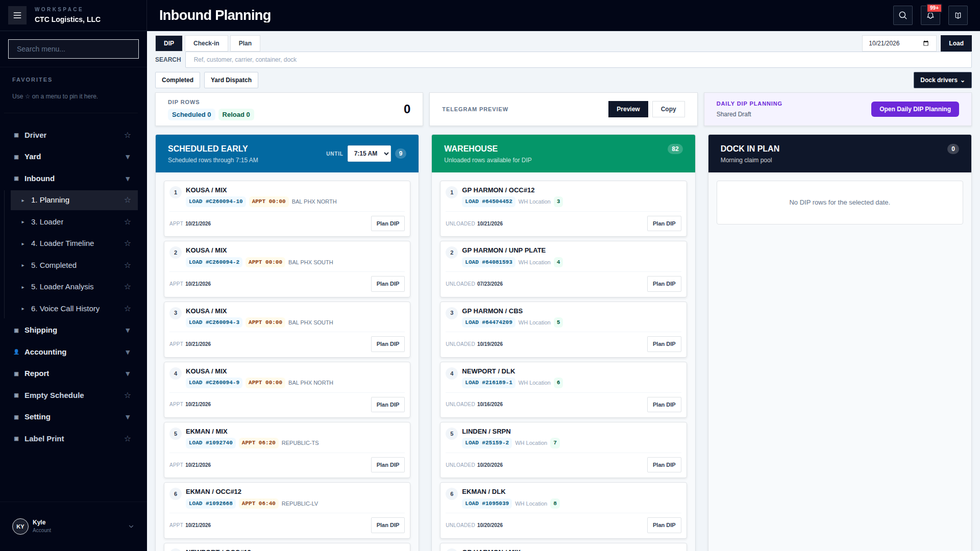Image resolution: width=980 pixels, height=551 pixels.
Task: Switch to the Check-in tab
Action: [206, 43]
